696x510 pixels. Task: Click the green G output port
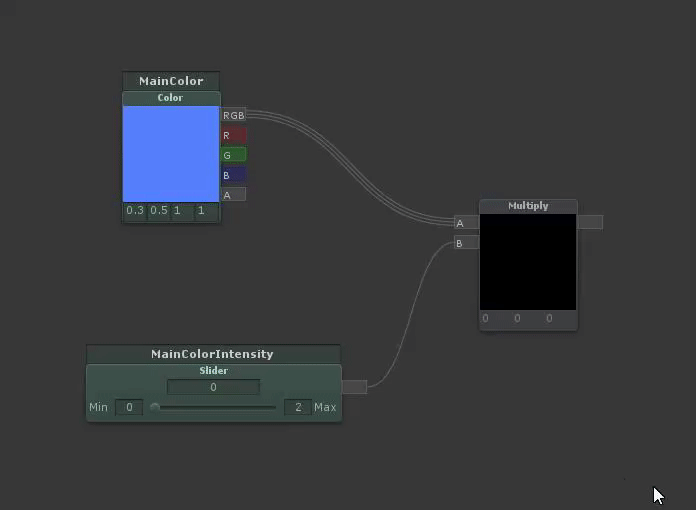tap(233, 155)
